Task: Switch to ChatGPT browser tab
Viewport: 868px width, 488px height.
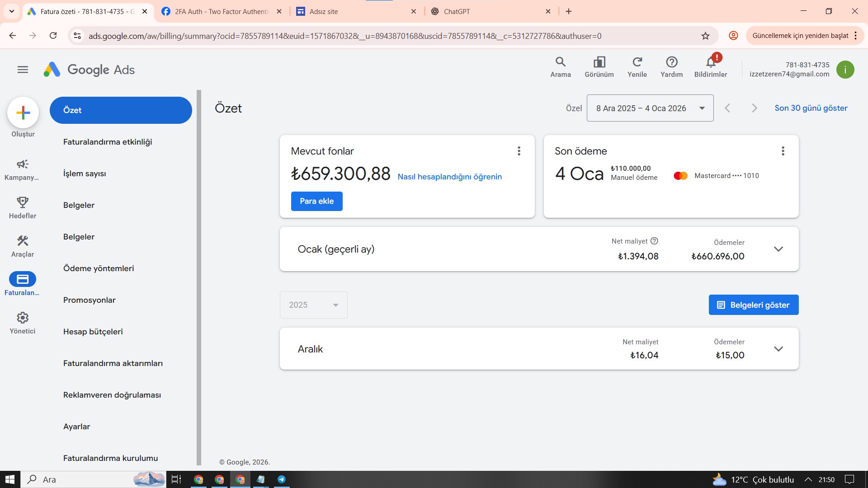Action: pyautogui.click(x=490, y=11)
